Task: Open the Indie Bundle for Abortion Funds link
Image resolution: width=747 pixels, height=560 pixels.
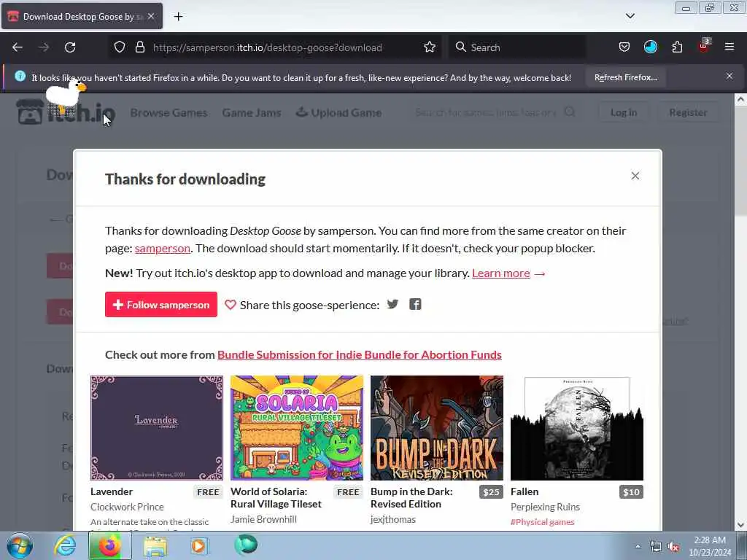Action: click(359, 355)
